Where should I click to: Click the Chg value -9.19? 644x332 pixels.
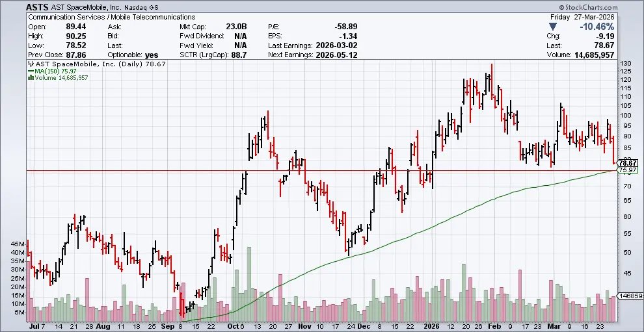pos(605,36)
